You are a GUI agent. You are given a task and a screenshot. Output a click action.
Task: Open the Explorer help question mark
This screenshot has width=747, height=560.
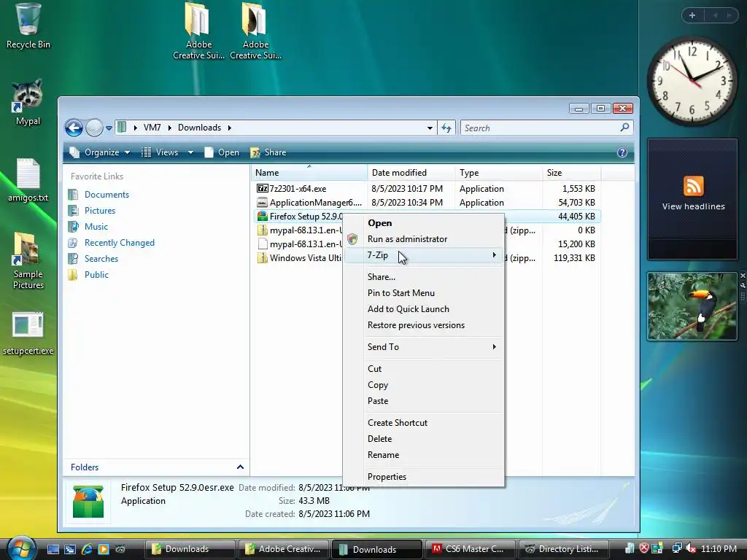point(622,152)
